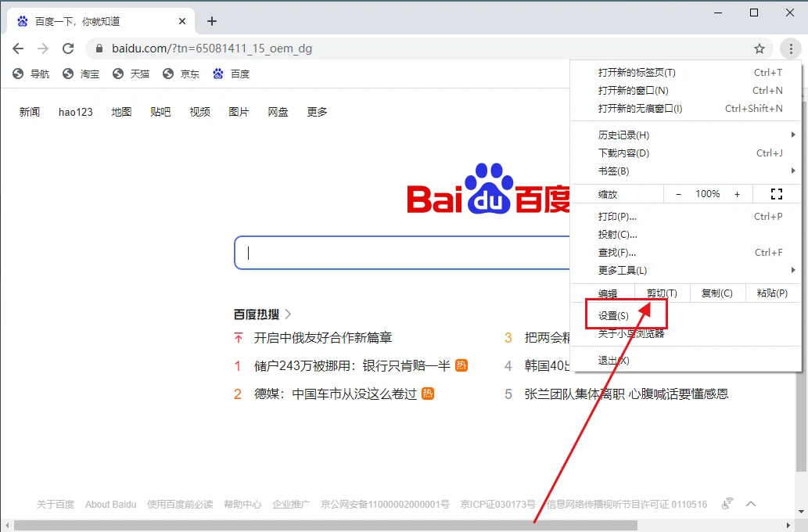
Task: Open the 百度热搜 heading link
Action: pos(257,315)
